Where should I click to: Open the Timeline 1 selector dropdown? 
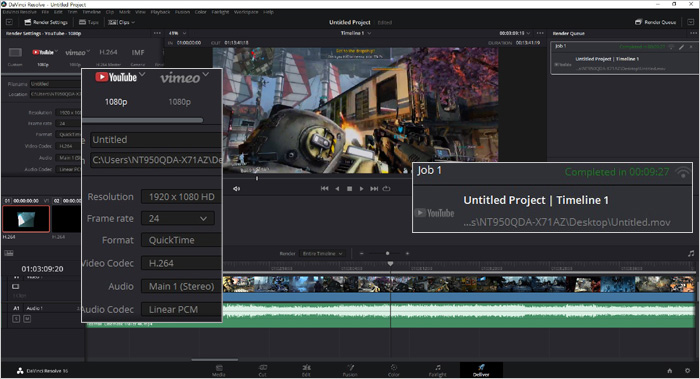pos(356,33)
